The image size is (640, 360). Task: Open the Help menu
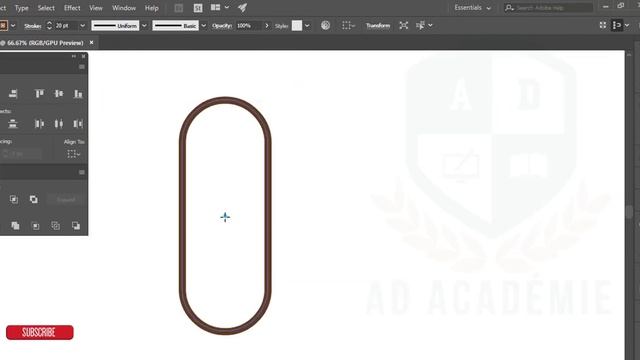click(151, 8)
